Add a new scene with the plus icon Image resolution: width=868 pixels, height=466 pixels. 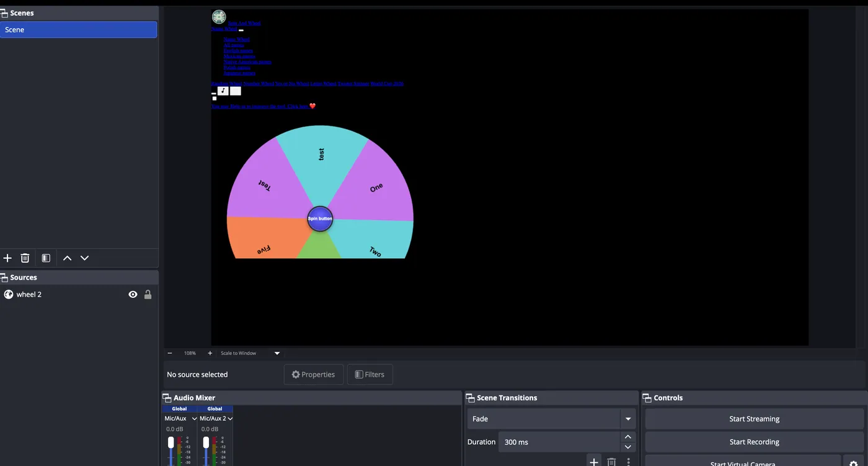coord(7,258)
